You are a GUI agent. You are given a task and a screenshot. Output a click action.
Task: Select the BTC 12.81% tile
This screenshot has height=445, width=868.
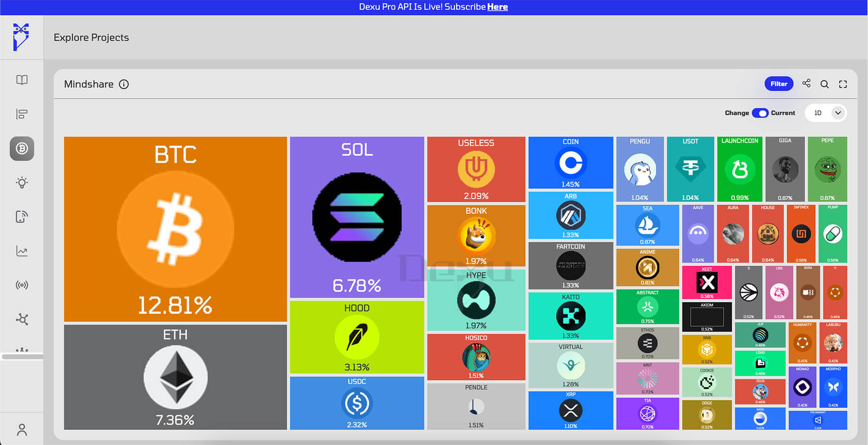pos(175,229)
